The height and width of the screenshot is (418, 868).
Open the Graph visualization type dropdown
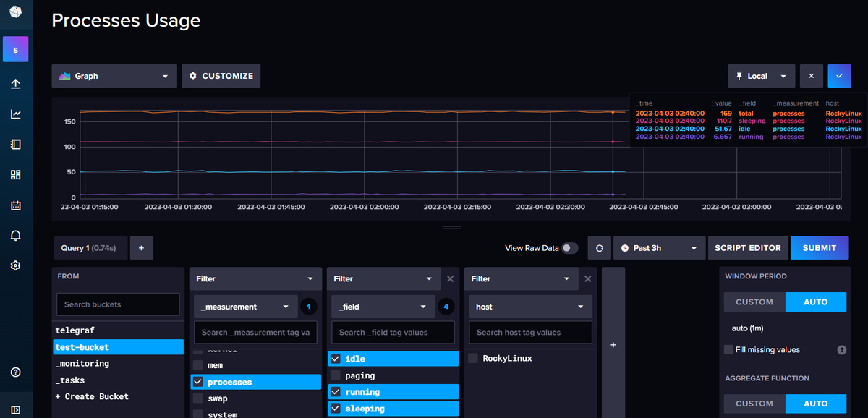(114, 76)
